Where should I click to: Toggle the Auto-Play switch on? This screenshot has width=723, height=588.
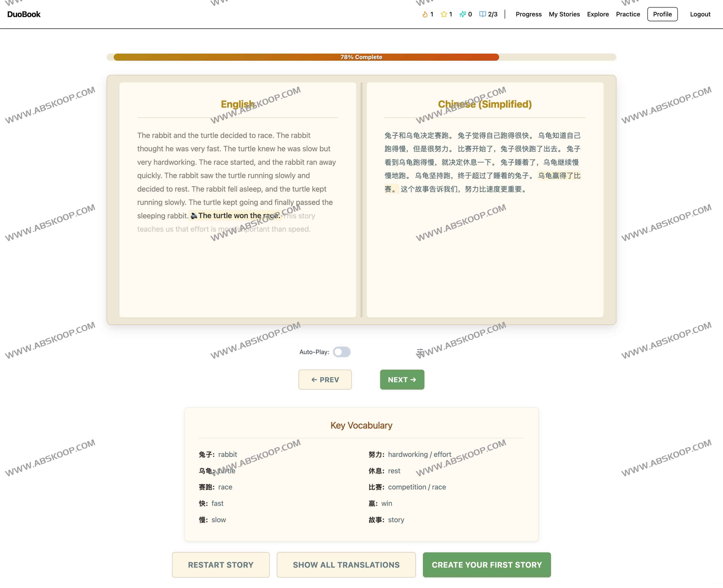coord(342,352)
